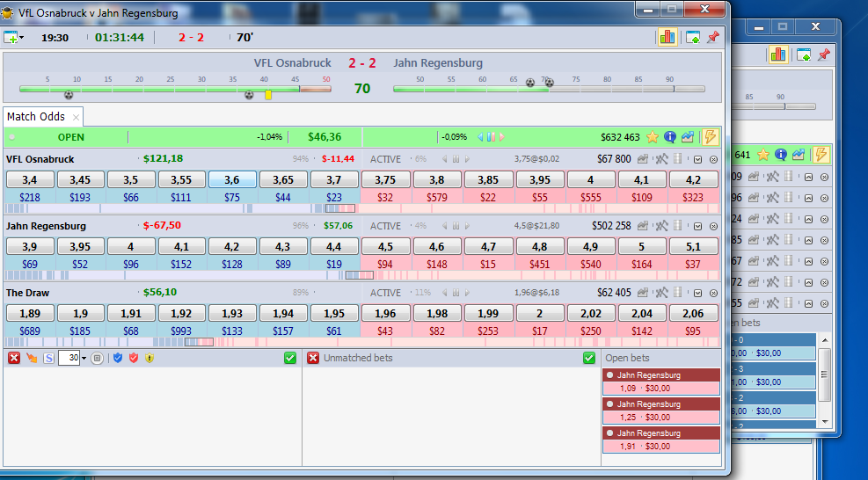868x480 pixels.
Task: Toggle green checkmark in left bets panel
Action: (x=290, y=358)
